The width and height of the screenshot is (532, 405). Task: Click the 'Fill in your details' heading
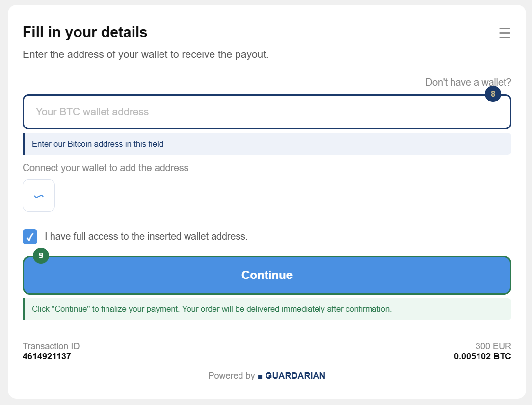pos(85,32)
